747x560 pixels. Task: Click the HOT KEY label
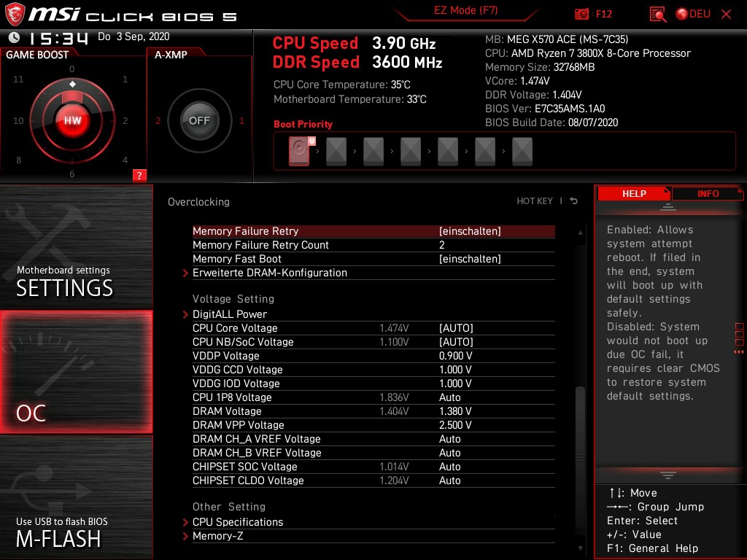[535, 201]
